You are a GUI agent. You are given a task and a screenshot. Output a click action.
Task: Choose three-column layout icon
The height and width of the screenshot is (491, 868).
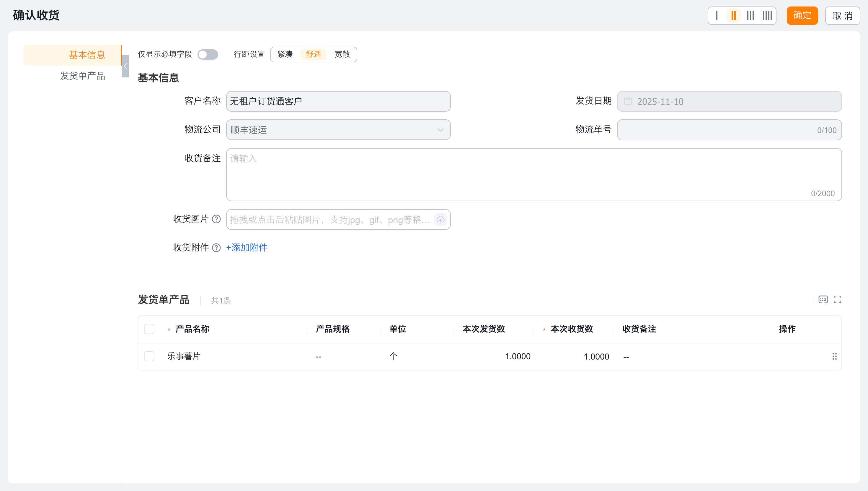[x=750, y=16]
